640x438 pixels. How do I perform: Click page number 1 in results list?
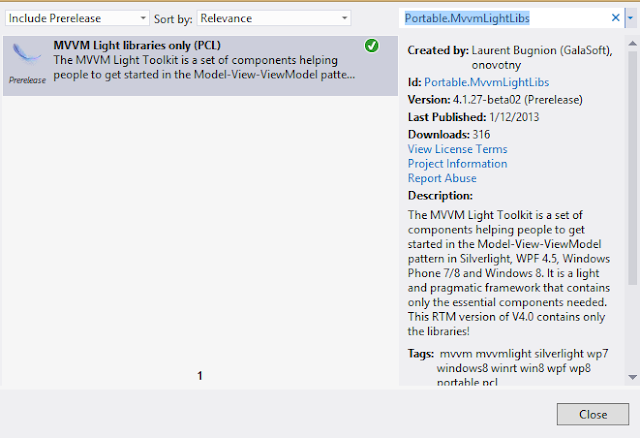coord(200,376)
